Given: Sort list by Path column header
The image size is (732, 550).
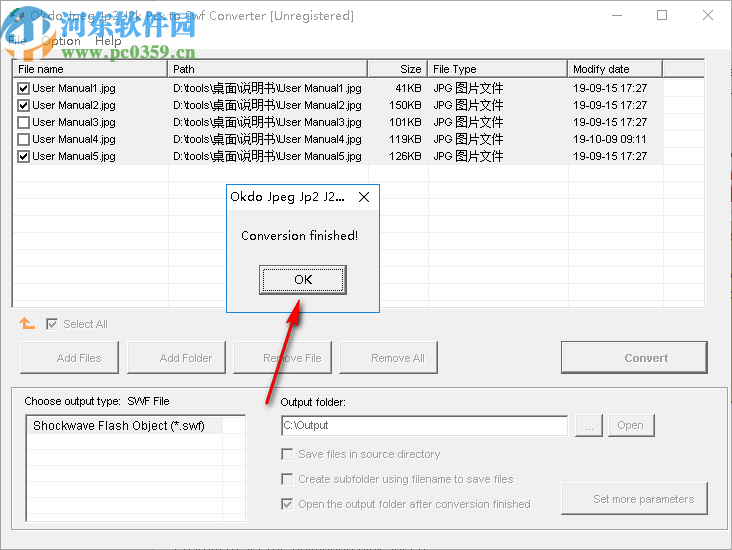Looking at the screenshot, I should (267, 69).
